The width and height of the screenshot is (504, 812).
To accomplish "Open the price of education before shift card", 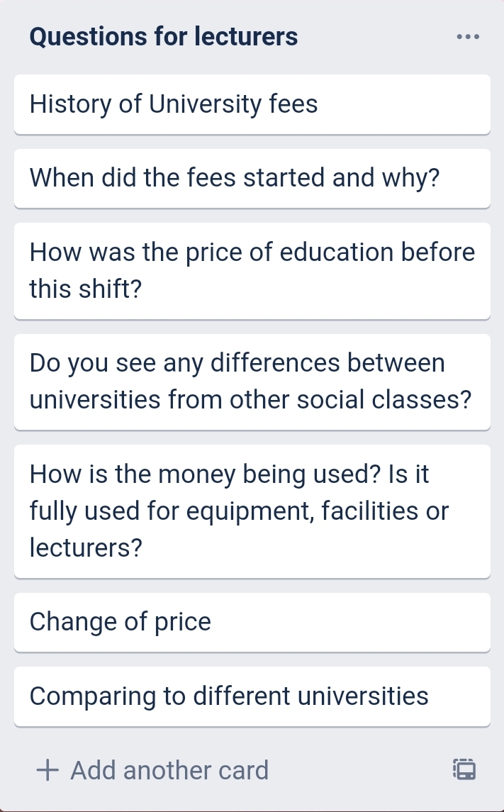I will coord(252,270).
